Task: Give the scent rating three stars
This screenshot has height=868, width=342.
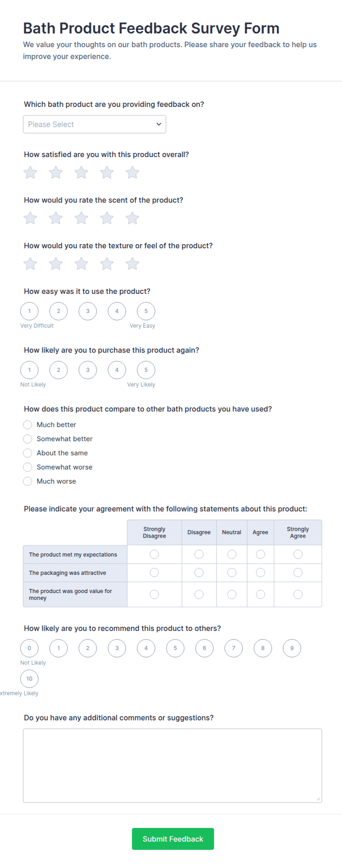Action: point(81,218)
